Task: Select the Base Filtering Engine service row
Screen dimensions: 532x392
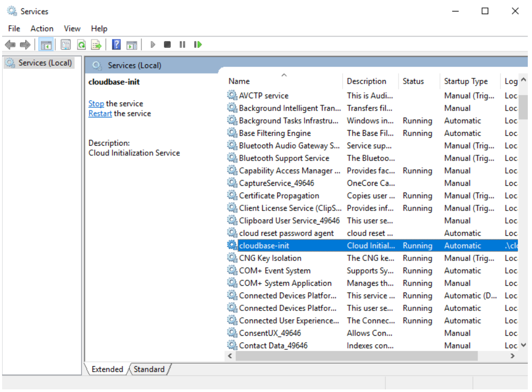Action: point(275,134)
